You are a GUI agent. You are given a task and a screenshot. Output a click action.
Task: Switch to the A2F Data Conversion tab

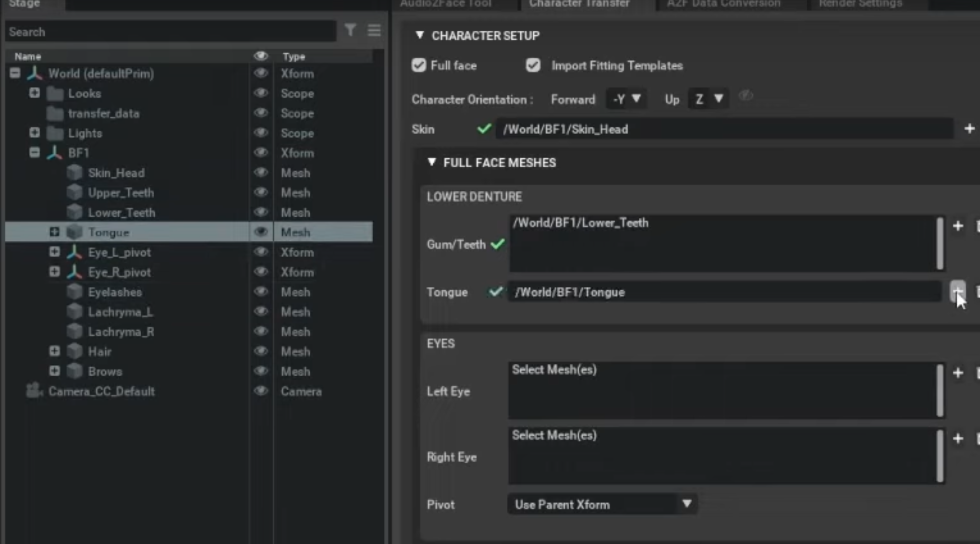[723, 4]
